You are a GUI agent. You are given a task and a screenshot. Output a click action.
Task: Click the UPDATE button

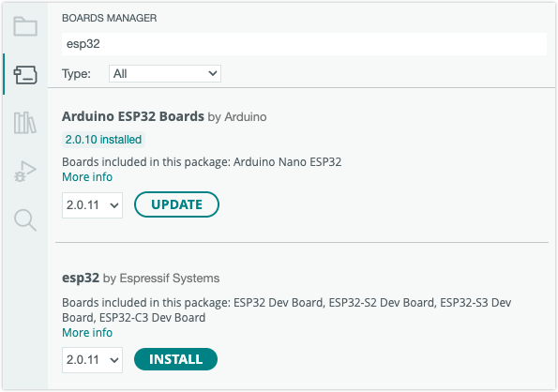(176, 204)
